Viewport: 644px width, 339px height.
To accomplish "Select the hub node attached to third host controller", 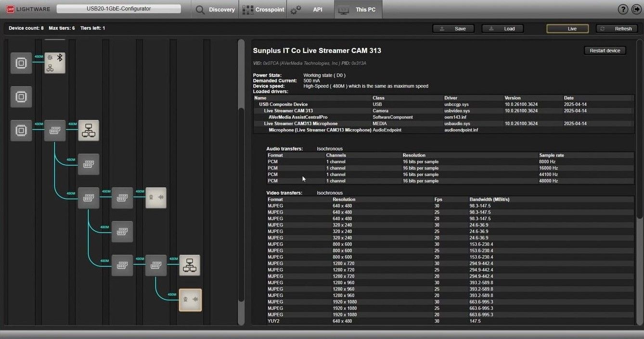I will click(55, 130).
